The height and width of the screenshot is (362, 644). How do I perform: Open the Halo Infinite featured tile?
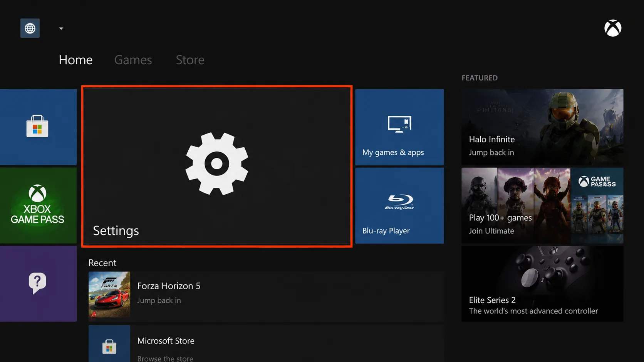point(542,127)
